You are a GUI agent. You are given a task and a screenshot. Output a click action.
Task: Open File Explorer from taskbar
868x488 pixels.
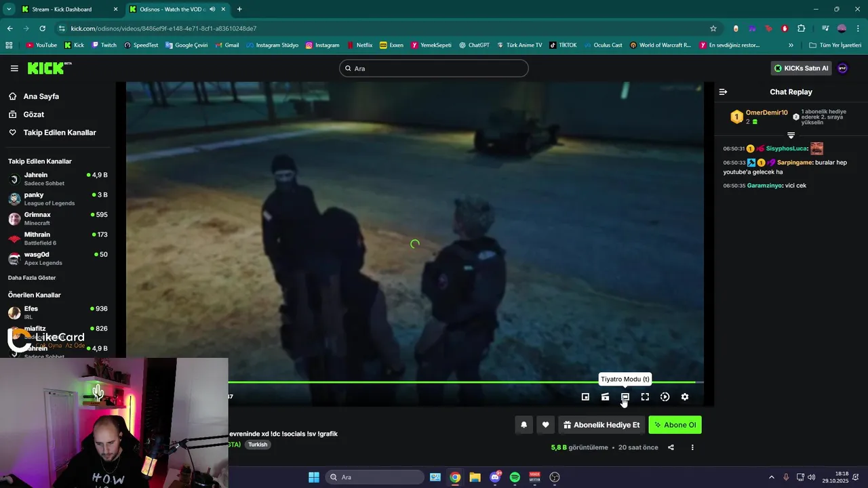pos(475,477)
